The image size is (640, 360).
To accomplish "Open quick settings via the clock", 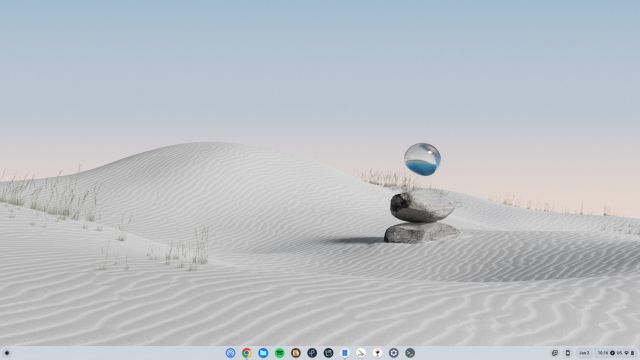I will 603,353.
